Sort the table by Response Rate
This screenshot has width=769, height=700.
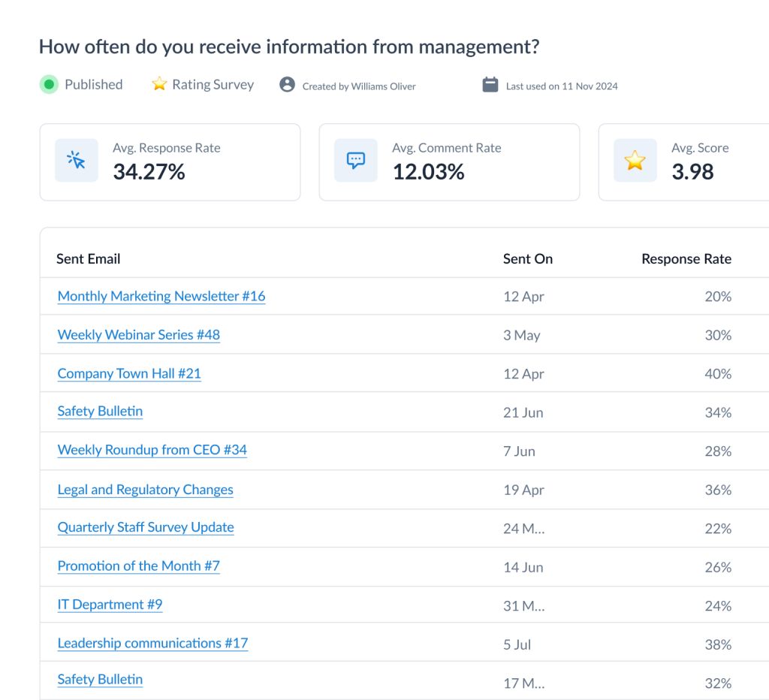(686, 258)
